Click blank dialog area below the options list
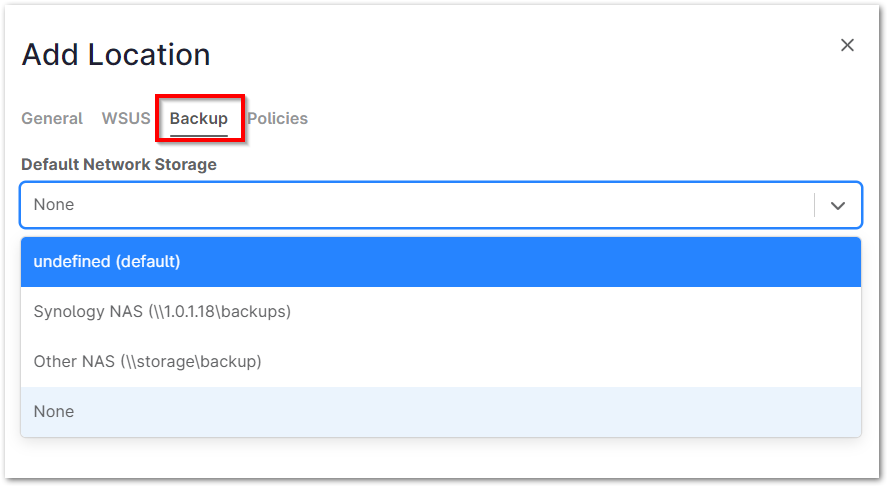This screenshot has height=487, width=888. click(440, 458)
